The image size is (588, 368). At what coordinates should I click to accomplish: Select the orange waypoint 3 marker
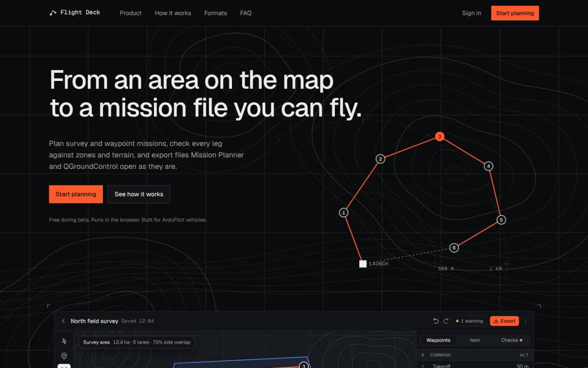point(440,137)
